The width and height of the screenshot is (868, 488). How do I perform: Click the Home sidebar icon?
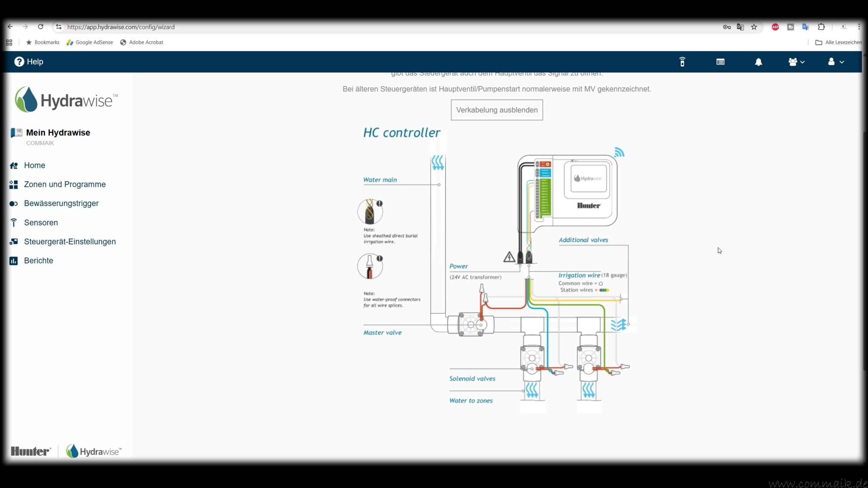(14, 165)
